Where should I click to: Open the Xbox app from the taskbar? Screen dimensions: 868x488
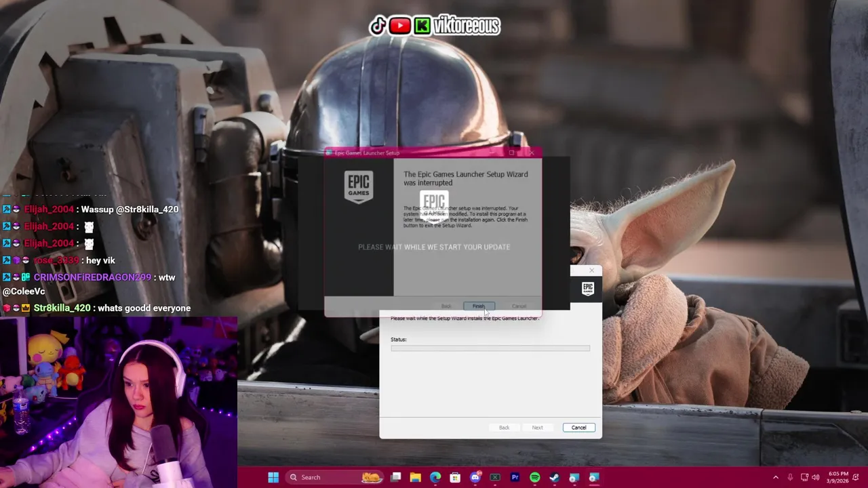point(495,477)
